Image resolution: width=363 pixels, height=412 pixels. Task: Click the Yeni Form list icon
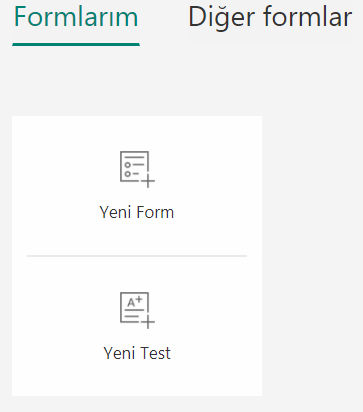pos(137,169)
